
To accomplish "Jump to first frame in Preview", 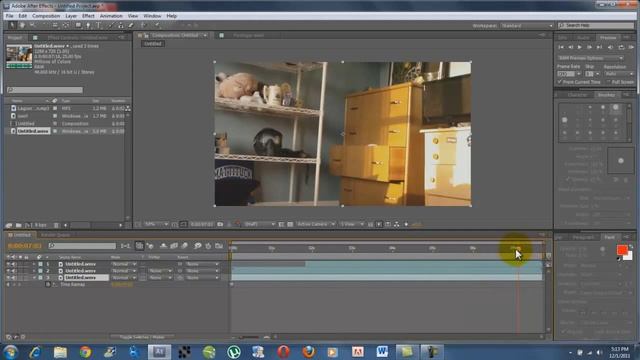I will pos(561,47).
